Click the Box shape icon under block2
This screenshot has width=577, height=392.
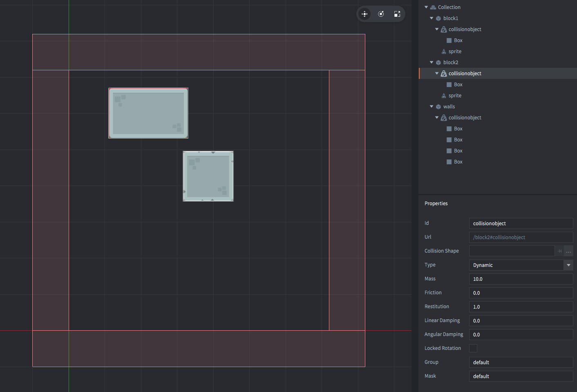point(449,85)
